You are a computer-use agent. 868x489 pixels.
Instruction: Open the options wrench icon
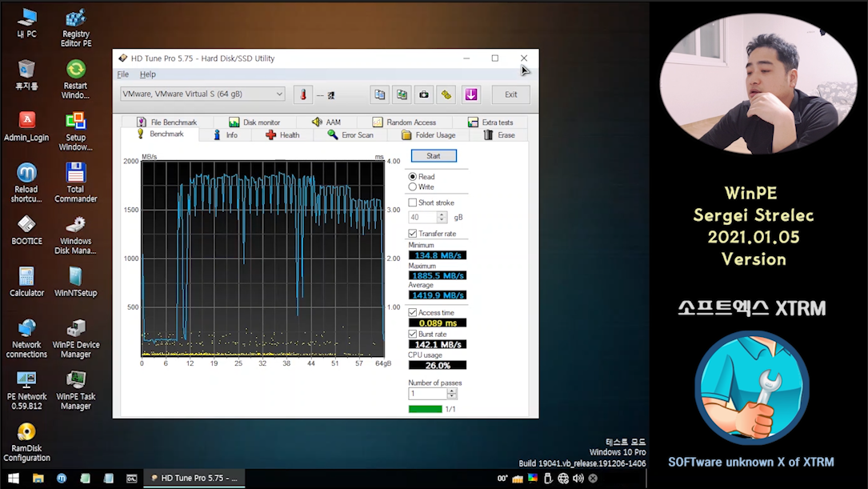[x=446, y=94]
